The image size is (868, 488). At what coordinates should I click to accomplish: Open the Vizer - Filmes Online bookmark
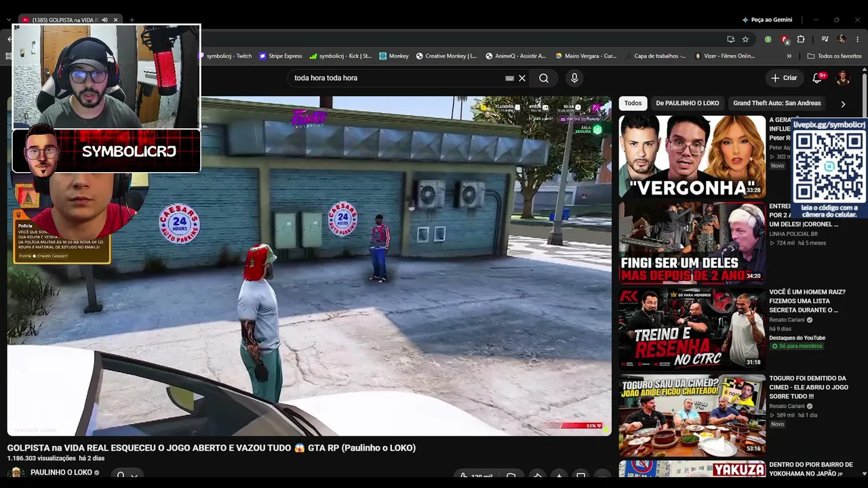[725, 56]
